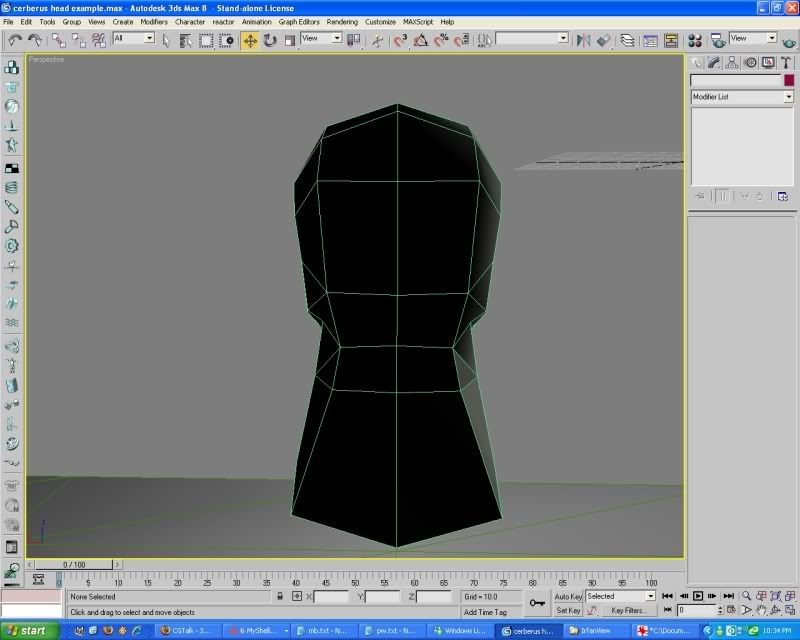Activate the Select and Rotate tool

270,40
